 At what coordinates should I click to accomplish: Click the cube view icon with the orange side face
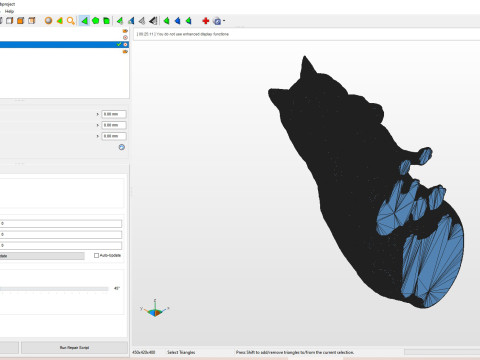[x=32, y=21]
